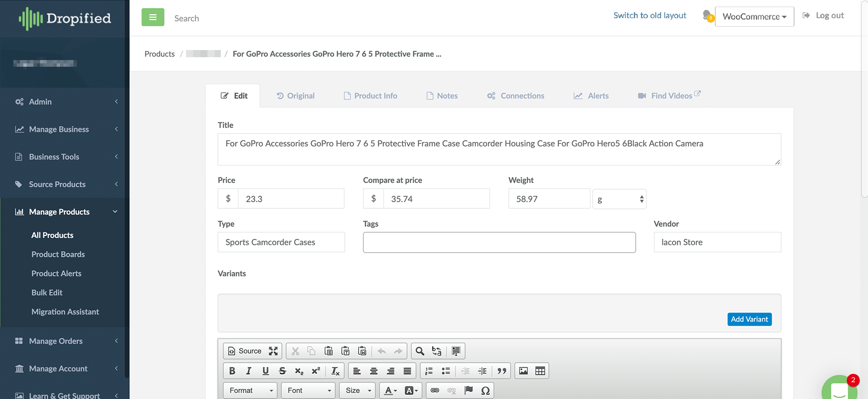Click Paste as plain text icon
Screen dimensions: 868x399
point(346,351)
